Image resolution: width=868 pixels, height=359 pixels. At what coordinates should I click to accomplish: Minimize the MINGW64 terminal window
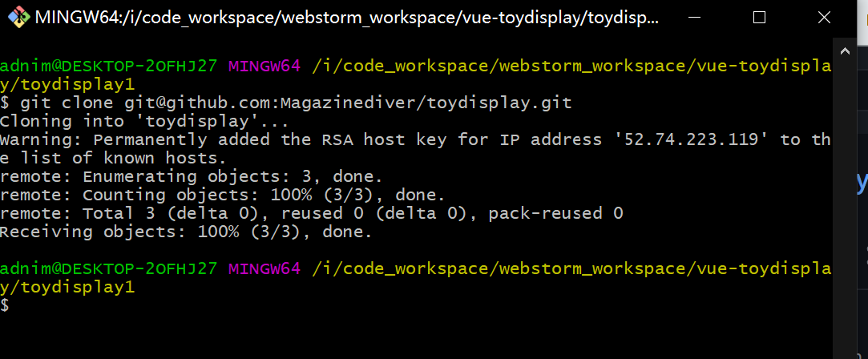[x=695, y=17]
